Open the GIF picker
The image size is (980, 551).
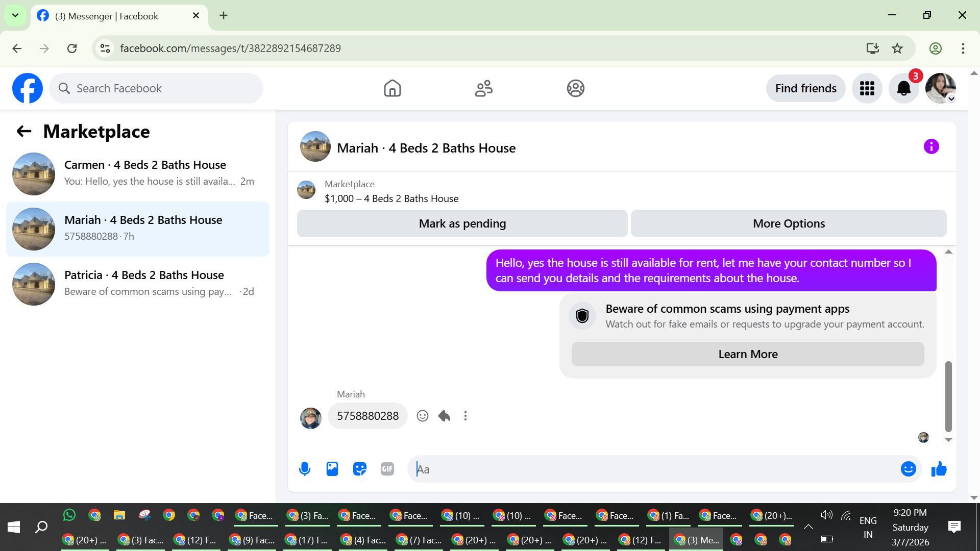click(387, 469)
